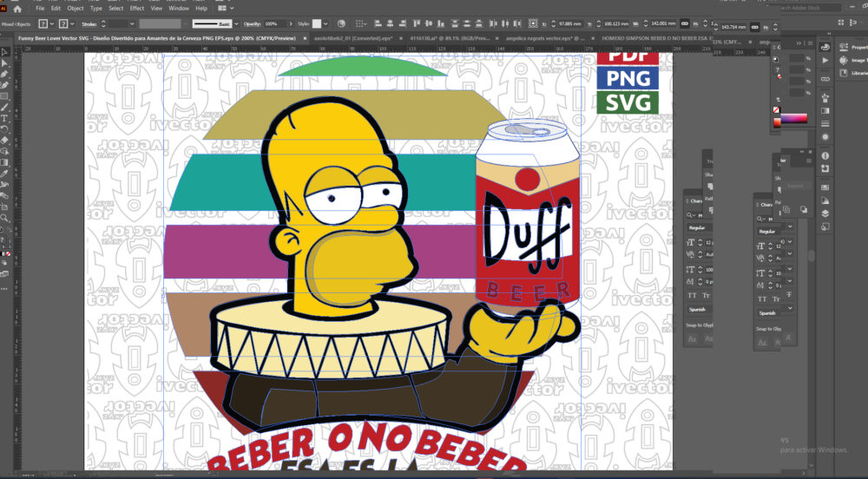868x479 pixels.
Task: Open the Window menu
Action: point(179,9)
